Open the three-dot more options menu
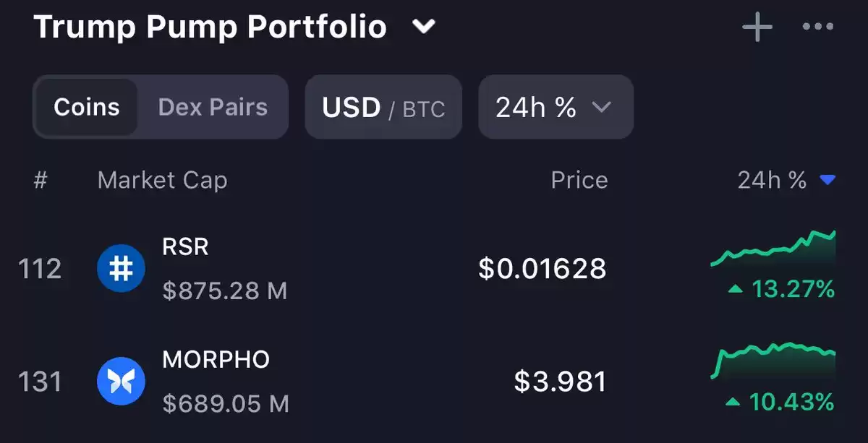 (818, 27)
